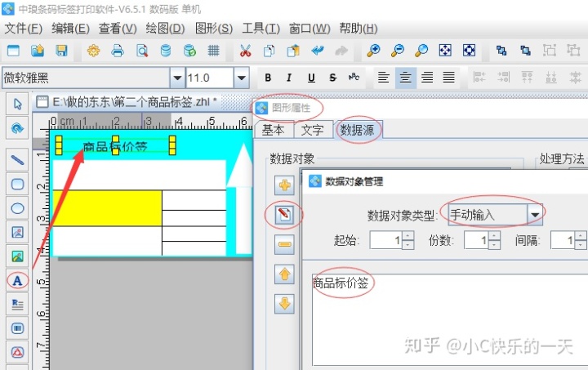Select the barcode tool

click(18, 328)
